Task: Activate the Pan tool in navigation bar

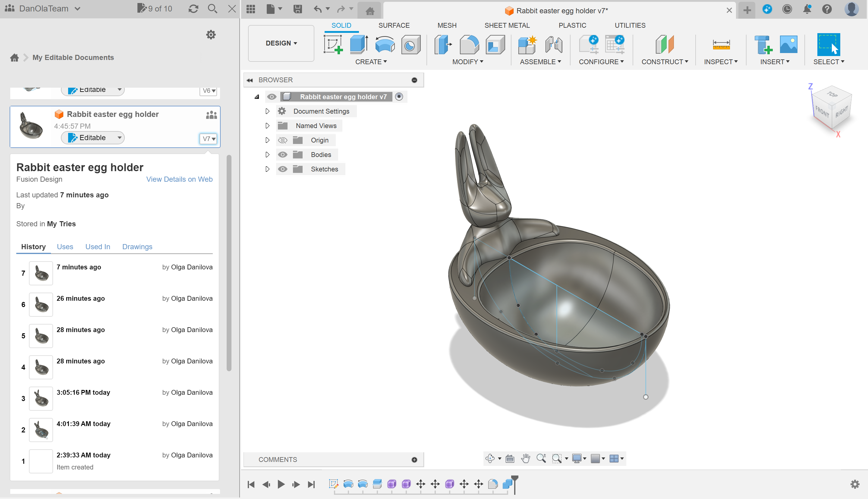Action: pyautogui.click(x=526, y=458)
